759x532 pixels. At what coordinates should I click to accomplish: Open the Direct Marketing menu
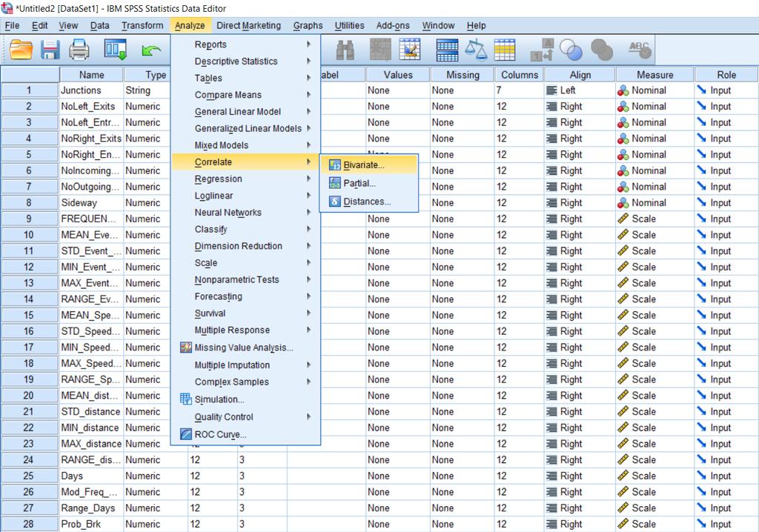point(248,26)
